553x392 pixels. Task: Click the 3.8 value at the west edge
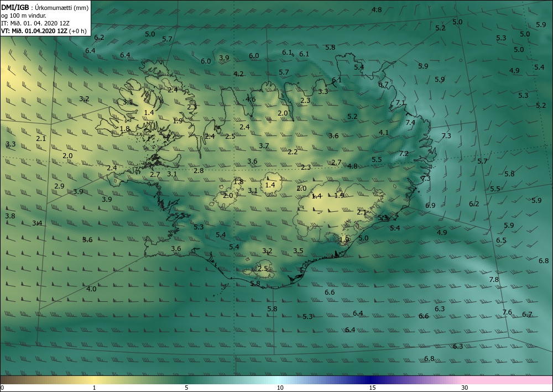[10, 216]
